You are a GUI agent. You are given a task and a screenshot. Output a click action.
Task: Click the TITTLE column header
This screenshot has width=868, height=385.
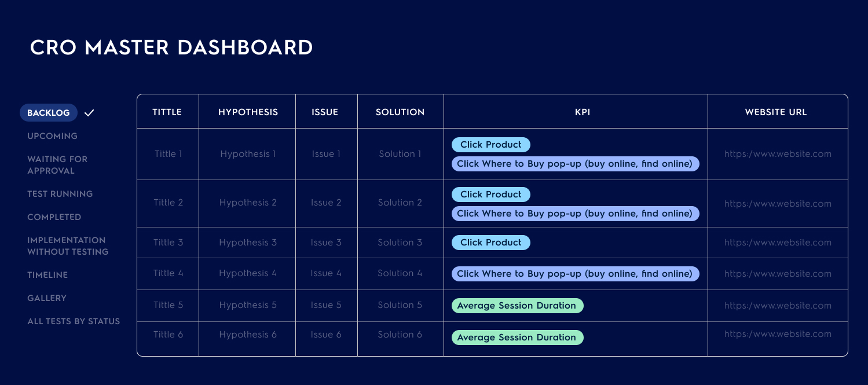[167, 112]
